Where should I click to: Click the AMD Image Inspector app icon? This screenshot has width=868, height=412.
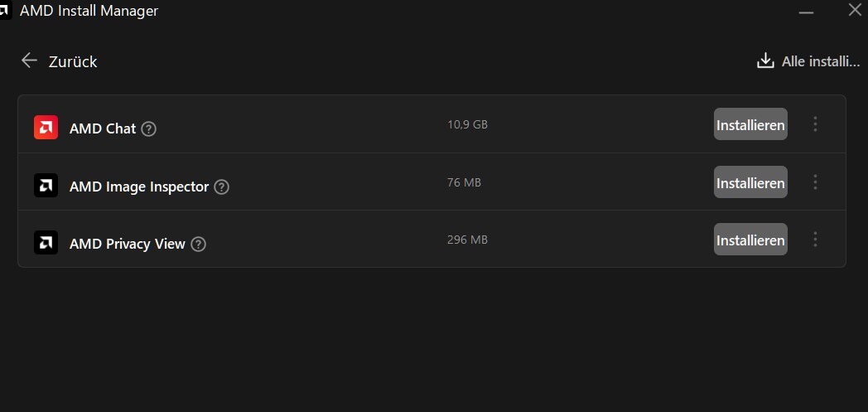46,186
